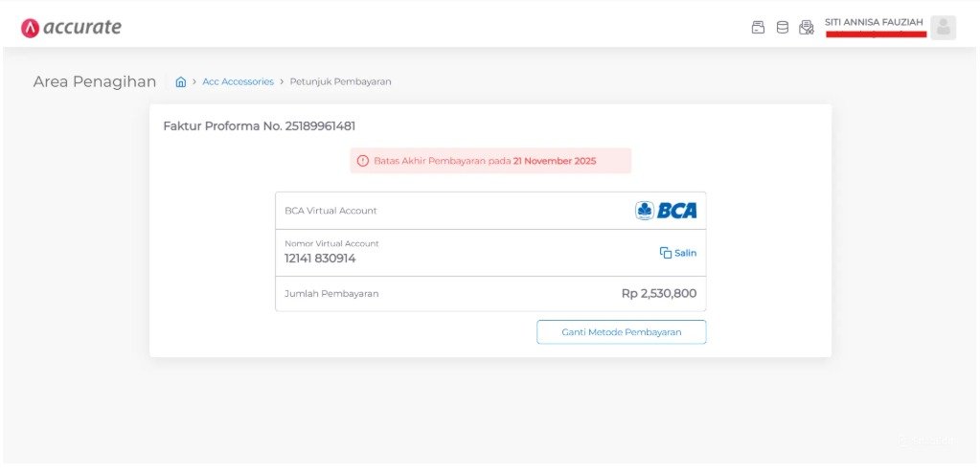Open the billing wallet icon in header
Image resolution: width=980 pixels, height=474 pixels.
click(x=758, y=28)
